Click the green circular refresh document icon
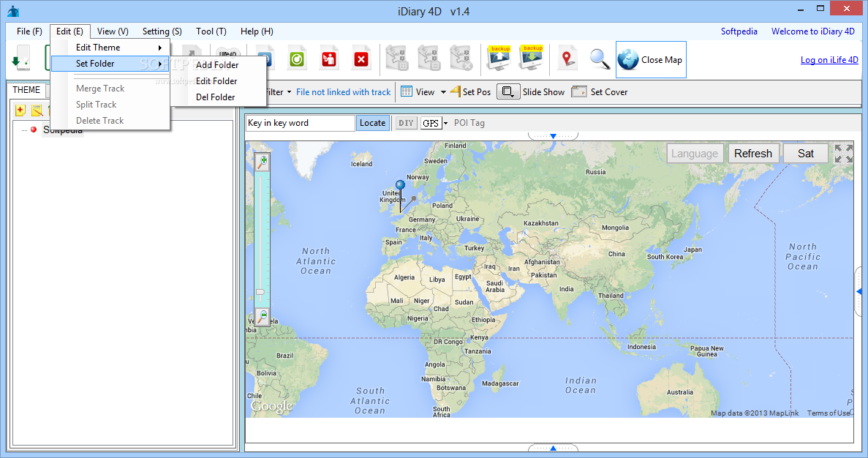The image size is (868, 458). point(297,59)
